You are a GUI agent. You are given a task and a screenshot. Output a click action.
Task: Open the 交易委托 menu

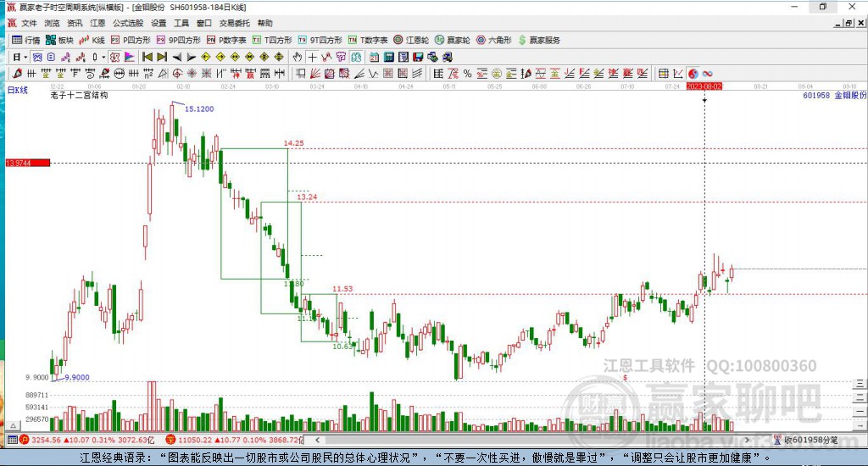[234, 23]
